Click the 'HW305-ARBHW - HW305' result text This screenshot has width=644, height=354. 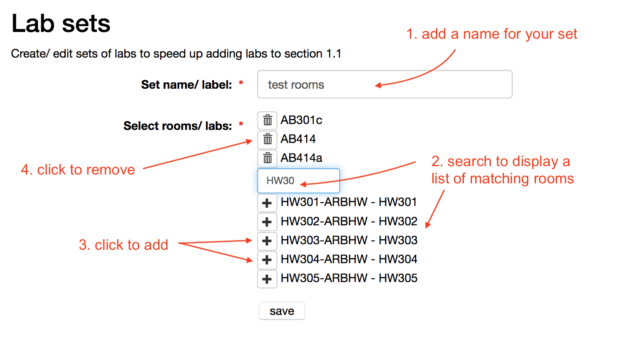(x=349, y=278)
